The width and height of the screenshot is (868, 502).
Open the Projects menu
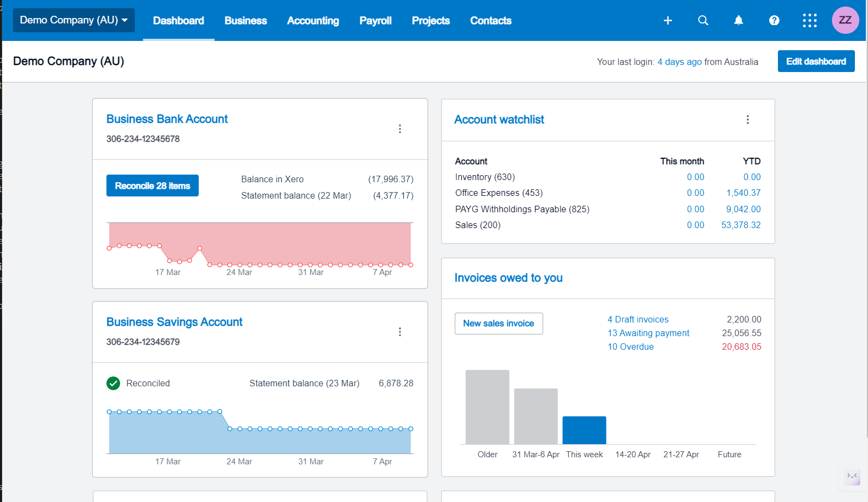(431, 21)
